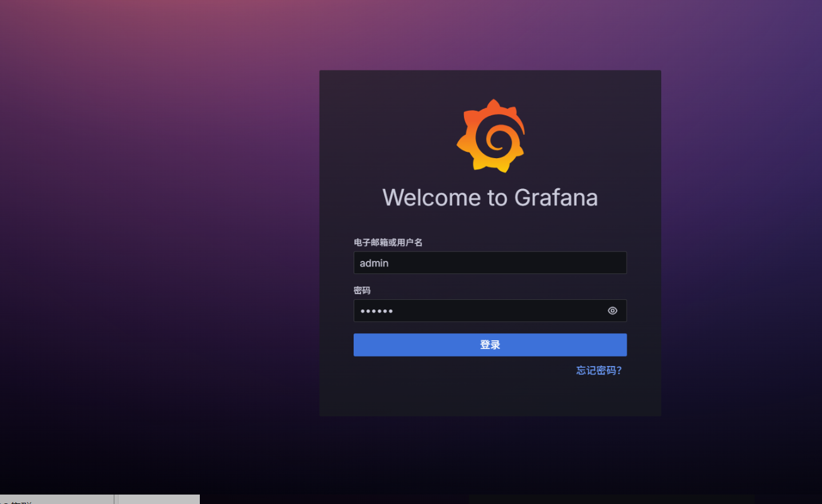Open the 忘记密码? link
Screen dimensions: 822x504
[x=599, y=370]
